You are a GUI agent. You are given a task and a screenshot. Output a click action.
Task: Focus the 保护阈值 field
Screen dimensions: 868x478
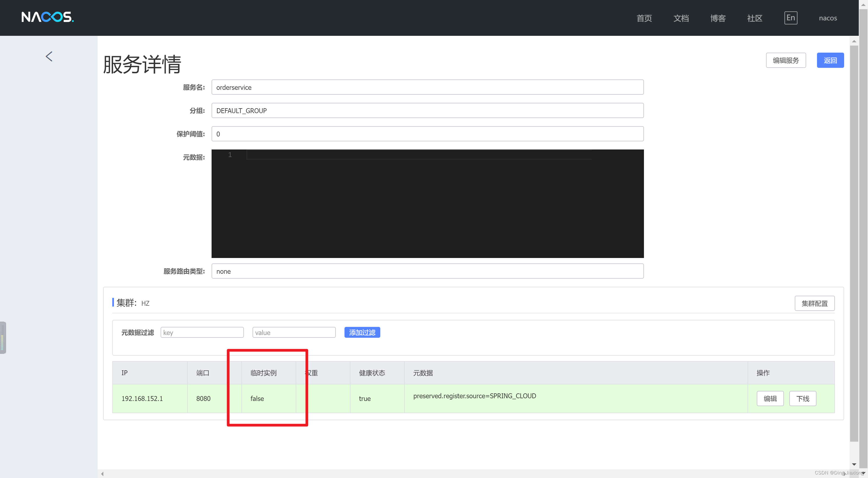(x=427, y=134)
